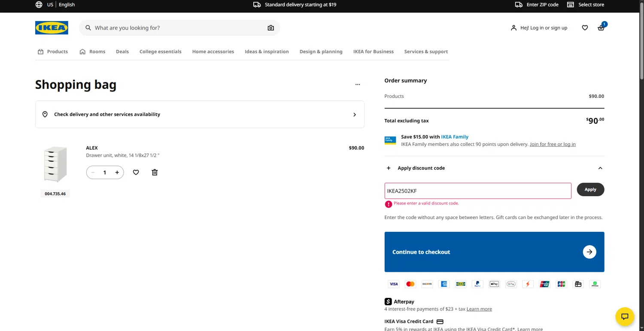644x331 pixels.
Task: Click the user profile icon
Action: (513, 27)
